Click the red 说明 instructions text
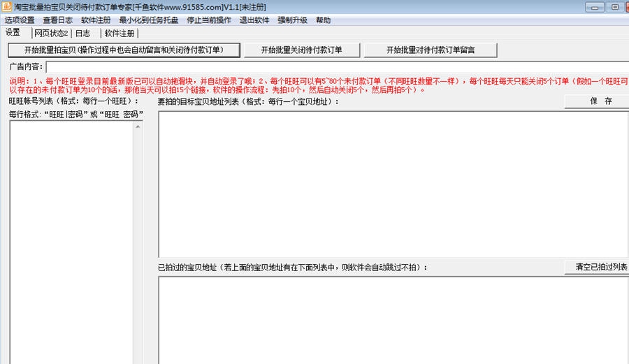629x364 pixels. (x=319, y=85)
